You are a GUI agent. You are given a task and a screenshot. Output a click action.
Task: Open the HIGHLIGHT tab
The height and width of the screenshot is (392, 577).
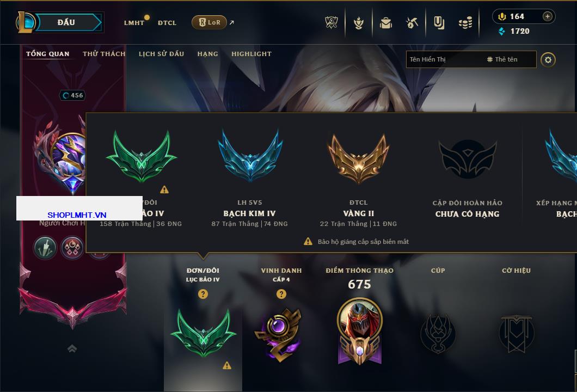tap(251, 54)
